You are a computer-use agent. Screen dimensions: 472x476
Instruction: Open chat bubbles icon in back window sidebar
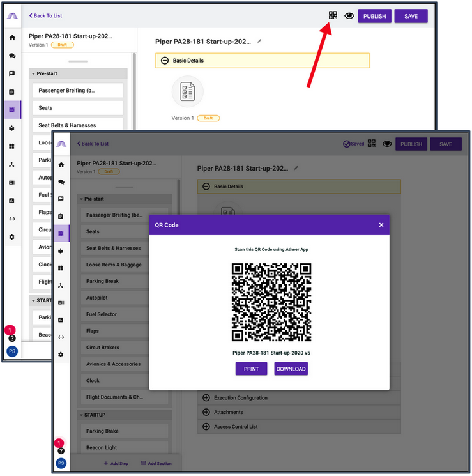12,56
